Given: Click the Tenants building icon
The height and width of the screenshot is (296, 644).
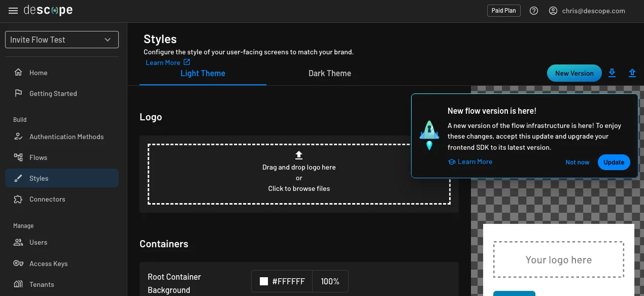Looking at the screenshot, I should tap(18, 284).
